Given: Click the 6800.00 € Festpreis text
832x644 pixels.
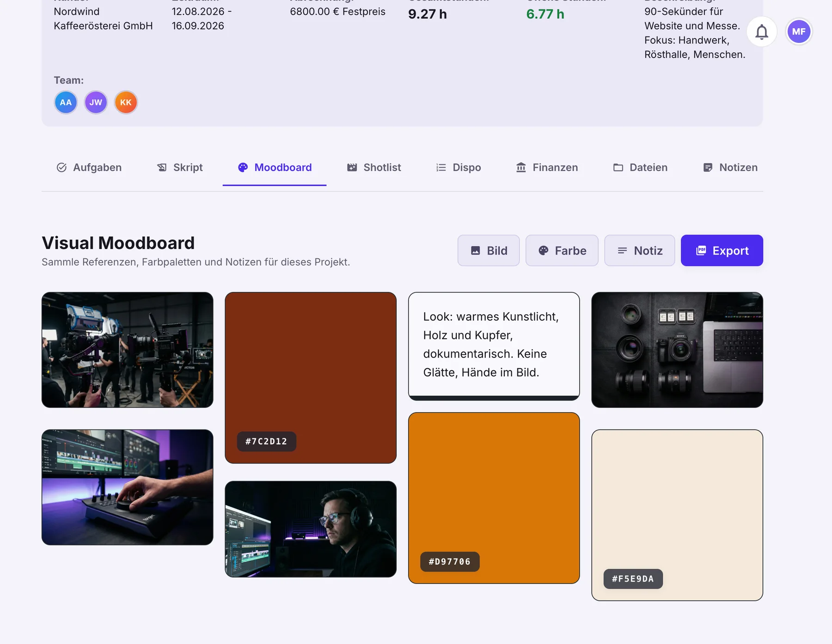Looking at the screenshot, I should (x=337, y=12).
